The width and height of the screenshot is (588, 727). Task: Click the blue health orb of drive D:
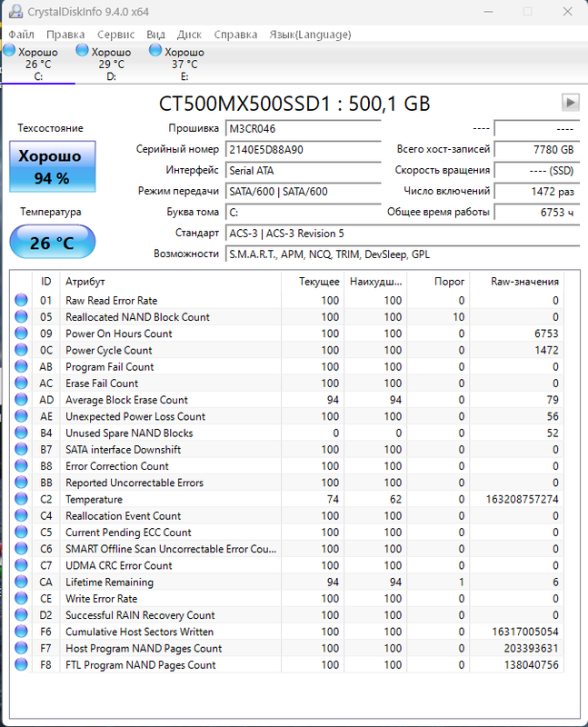(x=82, y=50)
